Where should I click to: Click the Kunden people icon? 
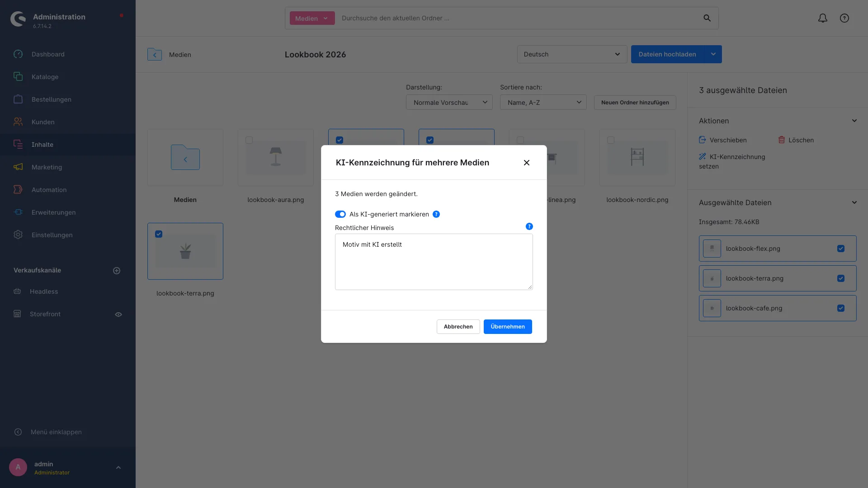18,122
